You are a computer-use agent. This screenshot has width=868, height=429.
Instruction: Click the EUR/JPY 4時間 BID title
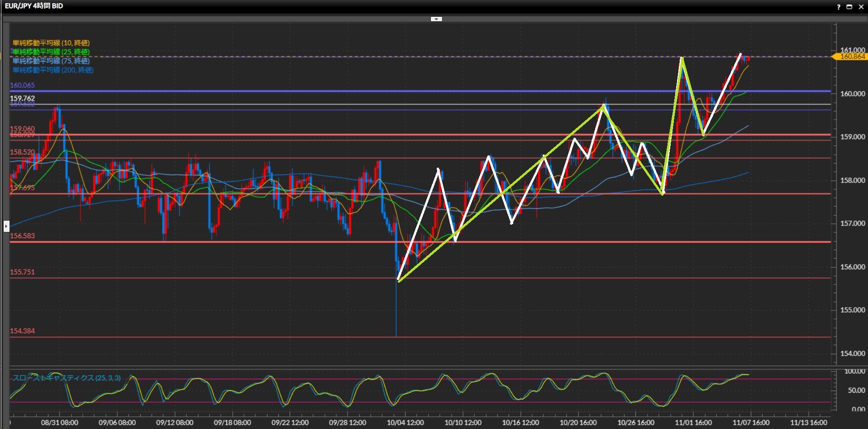34,6
